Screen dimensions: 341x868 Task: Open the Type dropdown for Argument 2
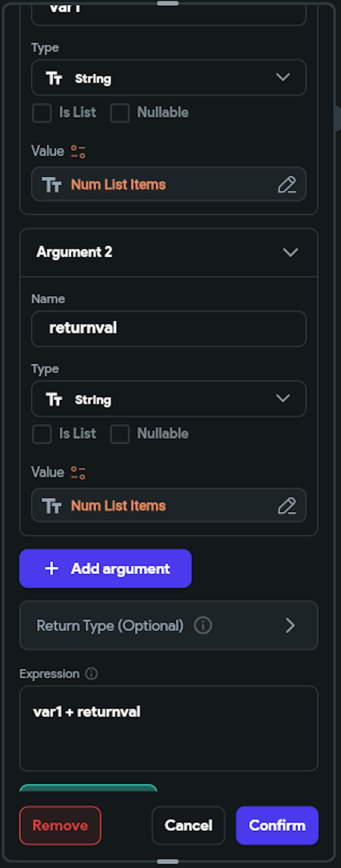(168, 399)
